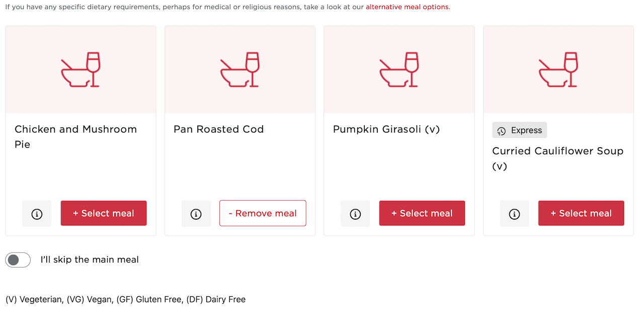Viewport: 644px width, 323px height.
Task: Click the Curried Cauliflower Soup (v) title
Action: pos(558,158)
